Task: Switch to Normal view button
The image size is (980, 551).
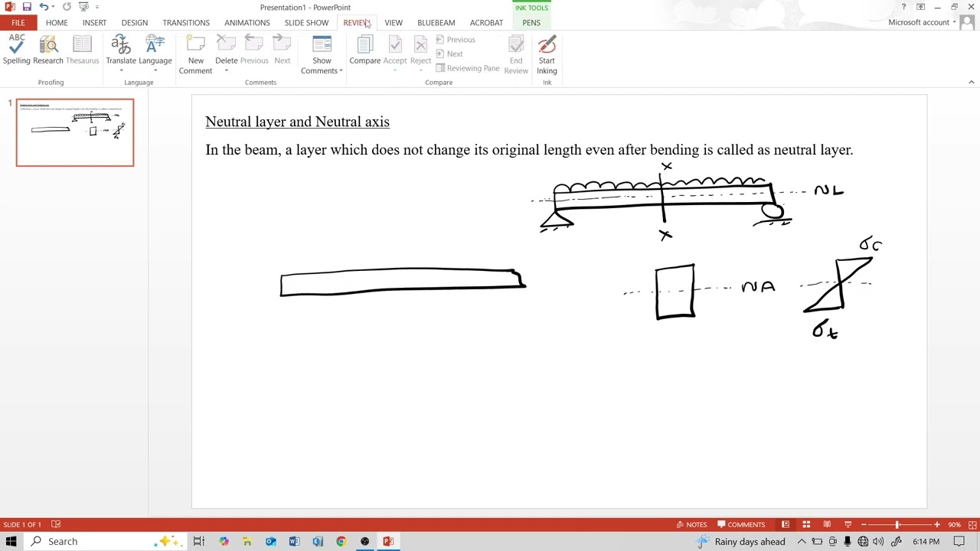Action: [786, 524]
